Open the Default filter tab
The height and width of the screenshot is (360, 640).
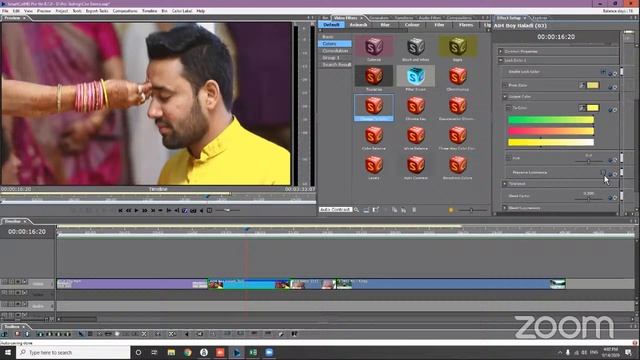(331, 25)
